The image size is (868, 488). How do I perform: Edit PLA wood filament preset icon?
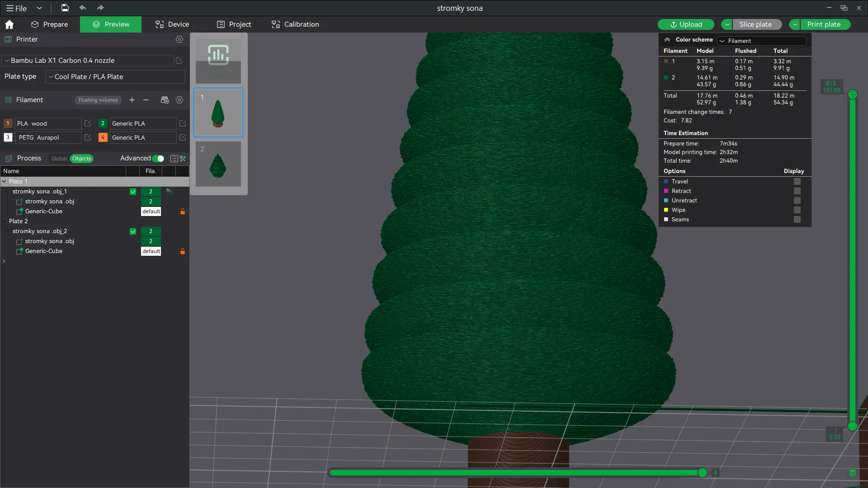point(88,123)
